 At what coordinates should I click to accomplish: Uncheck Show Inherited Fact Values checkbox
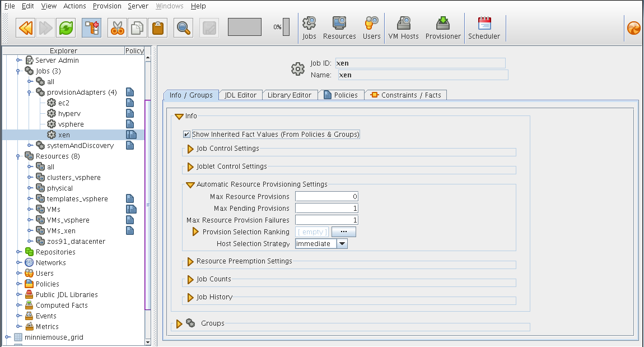coord(186,135)
